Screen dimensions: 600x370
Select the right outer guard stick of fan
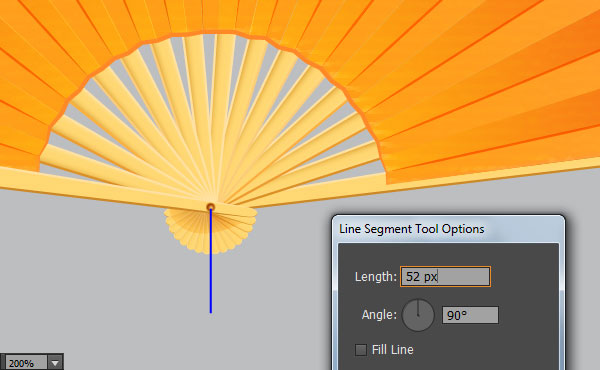click(x=421, y=182)
